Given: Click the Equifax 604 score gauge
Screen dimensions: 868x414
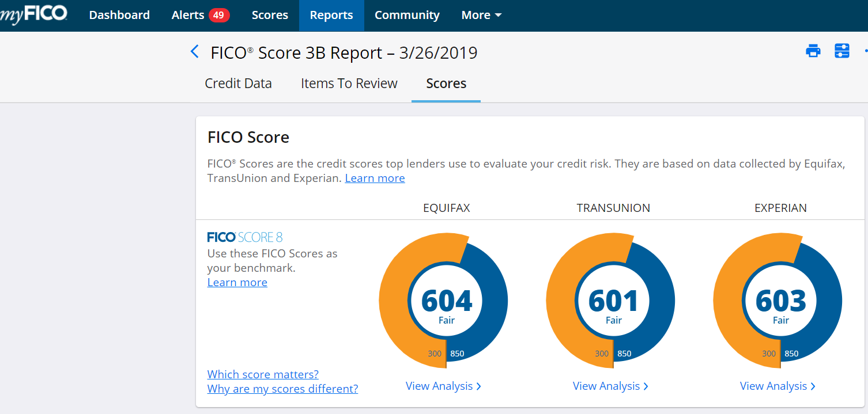Looking at the screenshot, I should (443, 301).
